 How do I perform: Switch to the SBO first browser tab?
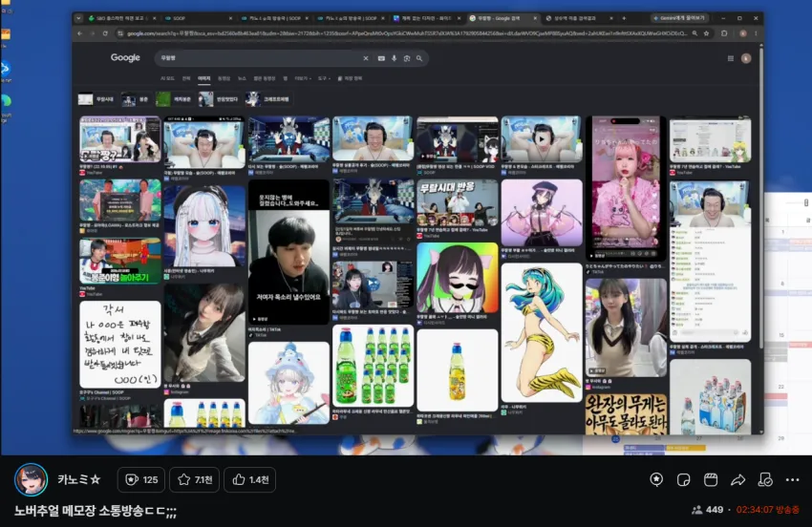[121, 18]
